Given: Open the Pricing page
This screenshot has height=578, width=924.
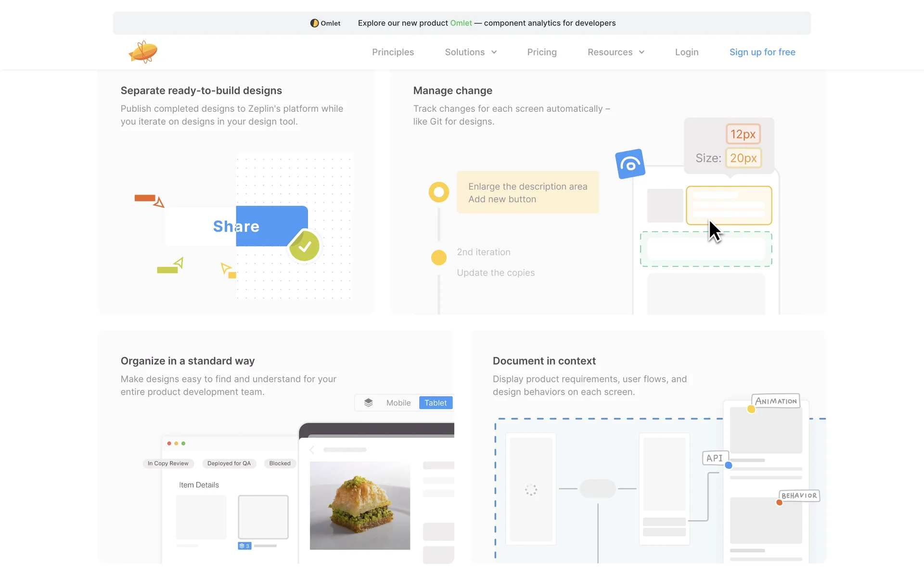Looking at the screenshot, I should [542, 52].
